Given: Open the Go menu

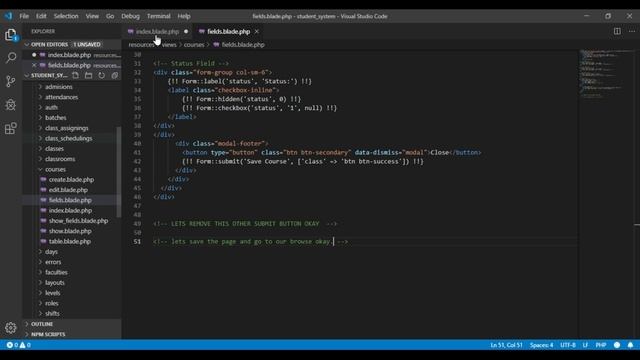Looking at the screenshot, I should click(x=110, y=16).
